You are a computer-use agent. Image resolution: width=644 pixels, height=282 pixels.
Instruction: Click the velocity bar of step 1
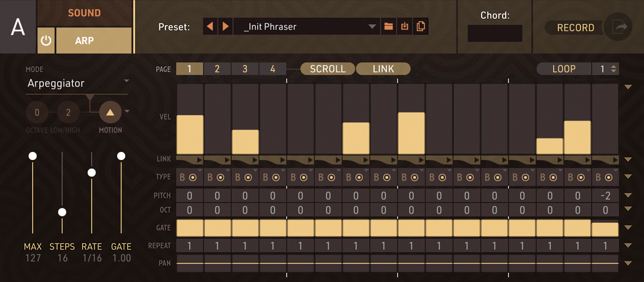(x=190, y=135)
